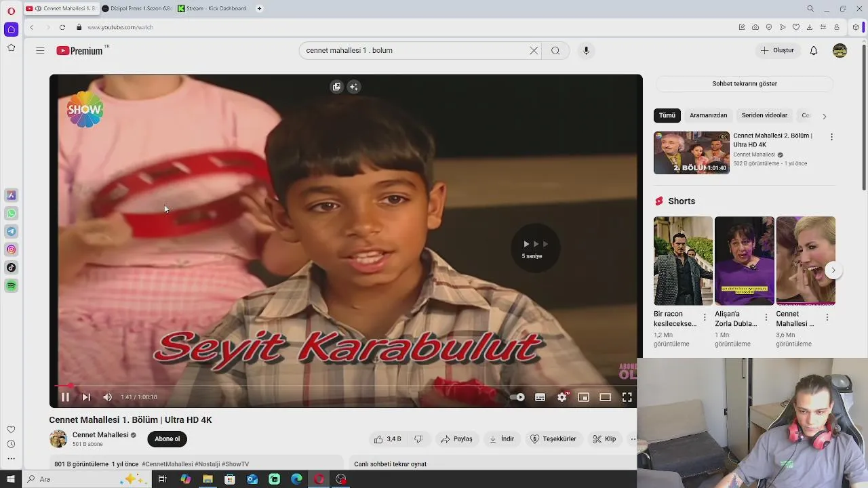Open the Cennet Mahallesi channel avatar
This screenshot has height=488, width=868.
(x=58, y=439)
